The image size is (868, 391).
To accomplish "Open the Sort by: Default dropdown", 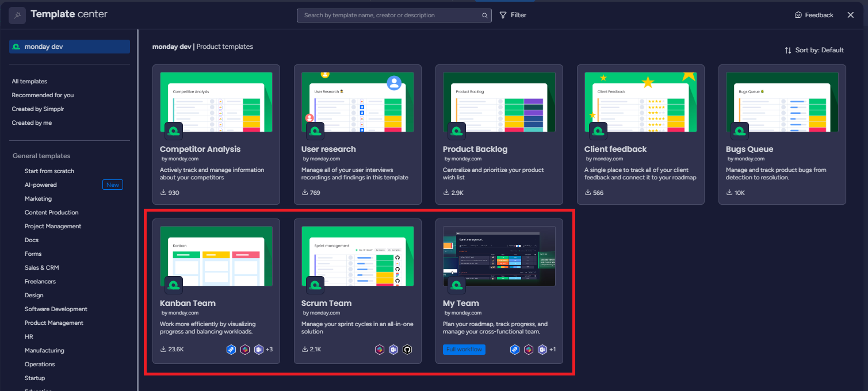I will pos(814,50).
